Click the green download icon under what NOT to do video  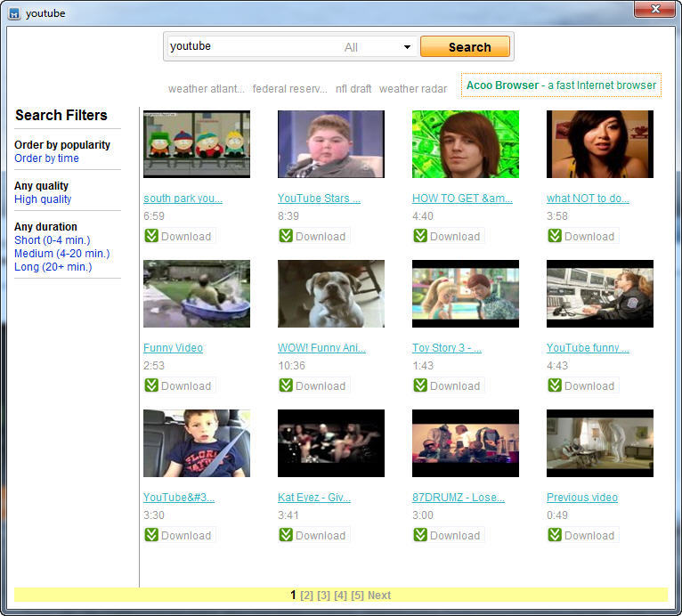555,236
